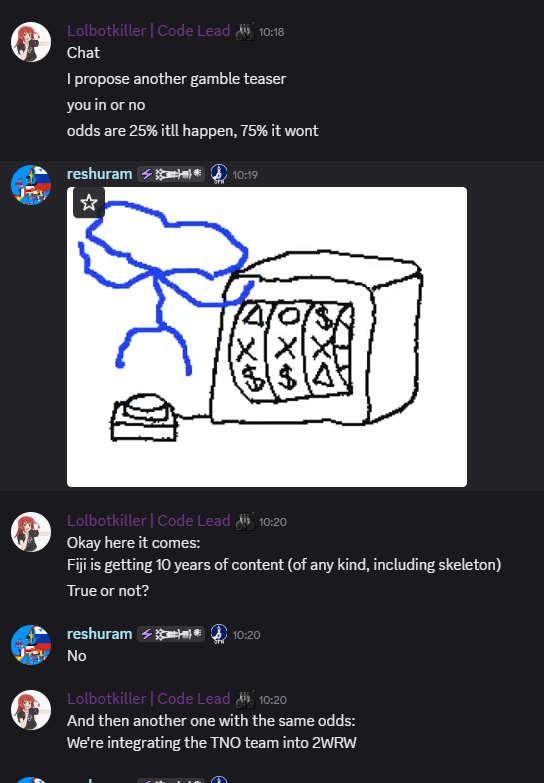This screenshot has width=544, height=783.
Task: Click the lightning server tag above the "No" reply
Action: pyautogui.click(x=171, y=634)
